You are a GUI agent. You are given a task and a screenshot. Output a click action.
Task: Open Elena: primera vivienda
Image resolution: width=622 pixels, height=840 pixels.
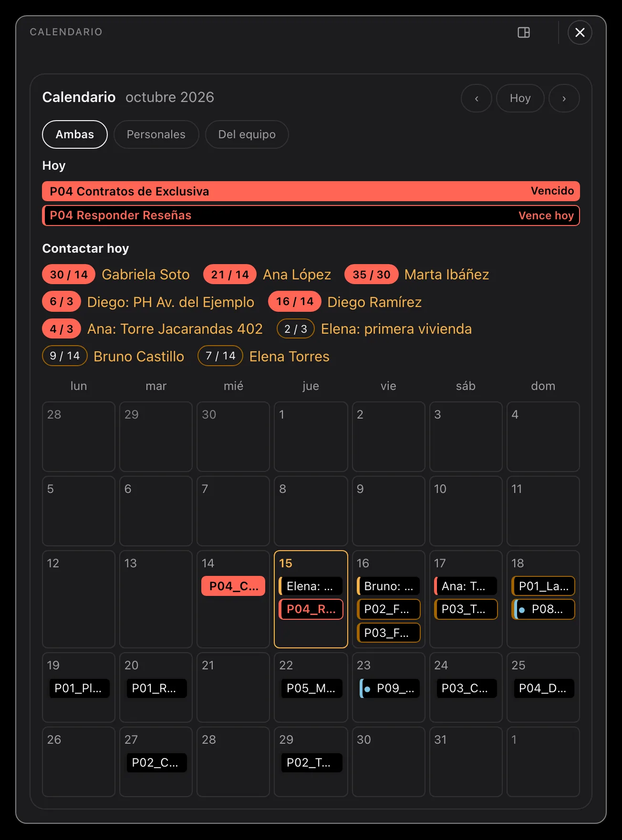coord(396,329)
